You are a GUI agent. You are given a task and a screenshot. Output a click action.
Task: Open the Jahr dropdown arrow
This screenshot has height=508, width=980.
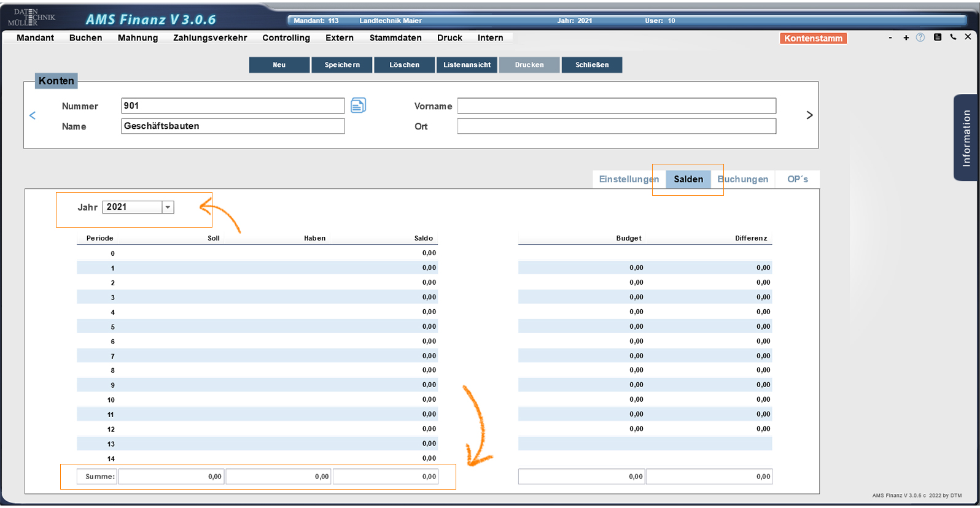[168, 207]
